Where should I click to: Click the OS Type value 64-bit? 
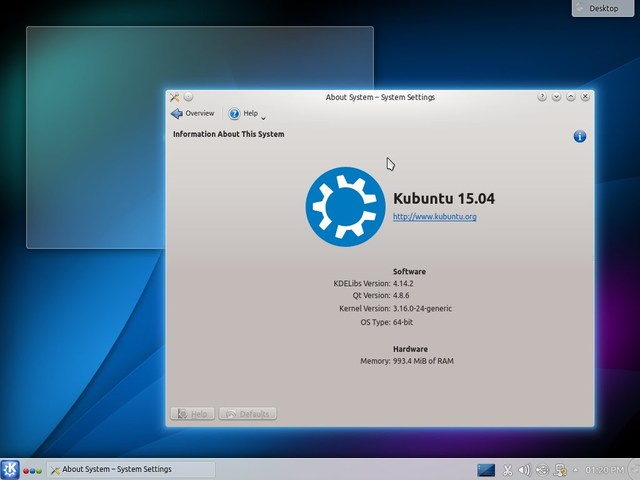[403, 322]
